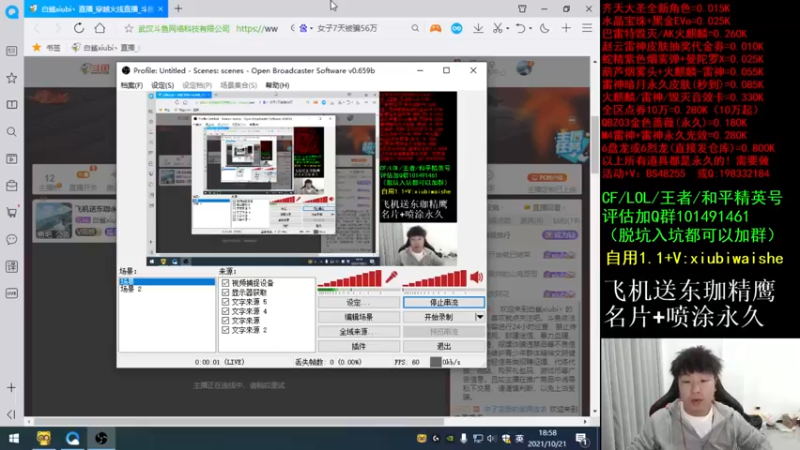Screen dimensions: 800x450
Task: Toggle the 文字来源 4 source checkbox
Action: (x=226, y=311)
